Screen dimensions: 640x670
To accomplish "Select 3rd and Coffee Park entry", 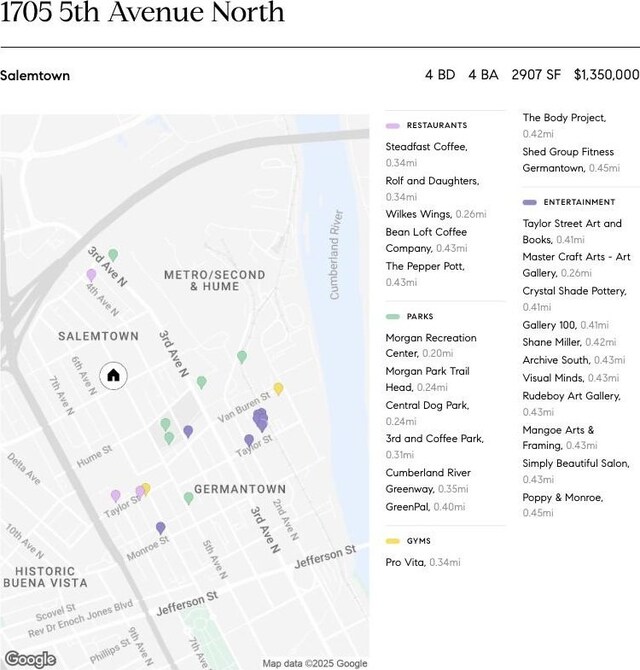I will [x=434, y=447].
